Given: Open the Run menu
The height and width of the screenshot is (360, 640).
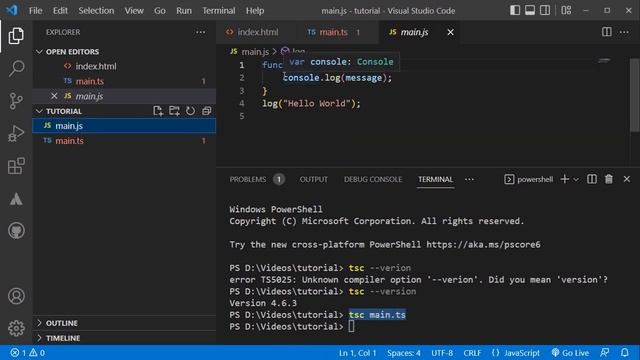Looking at the screenshot, I should coord(184,11).
